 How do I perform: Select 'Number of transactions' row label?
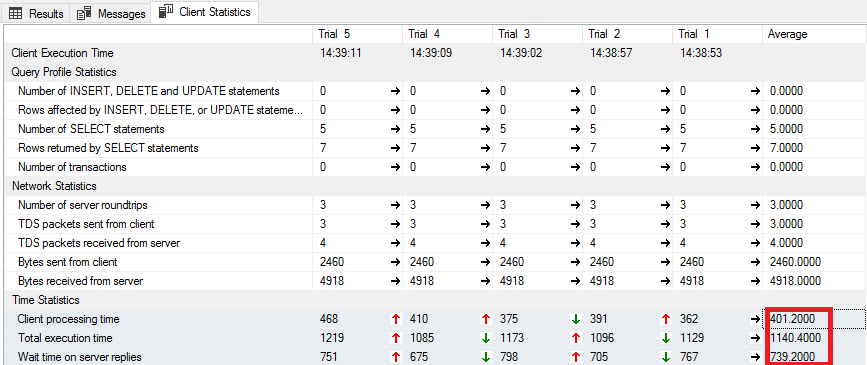pos(72,166)
